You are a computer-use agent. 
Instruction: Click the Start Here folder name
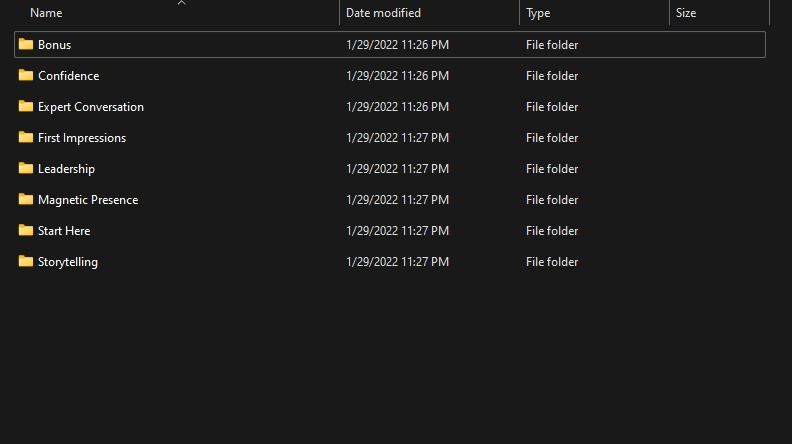click(x=64, y=231)
